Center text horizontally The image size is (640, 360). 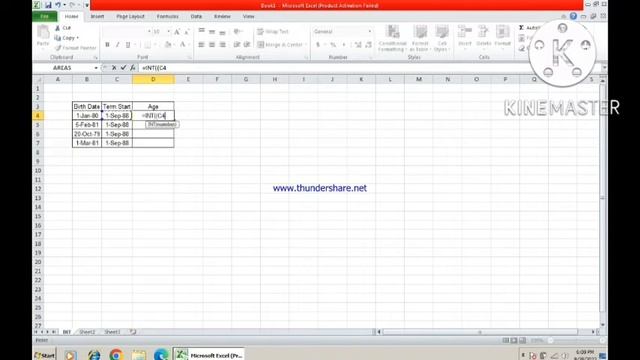tap(212, 44)
